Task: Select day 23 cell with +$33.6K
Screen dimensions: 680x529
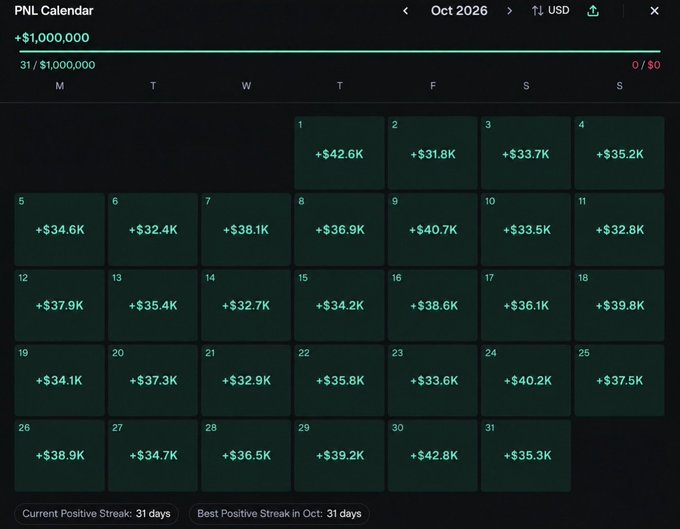Action: click(x=433, y=380)
